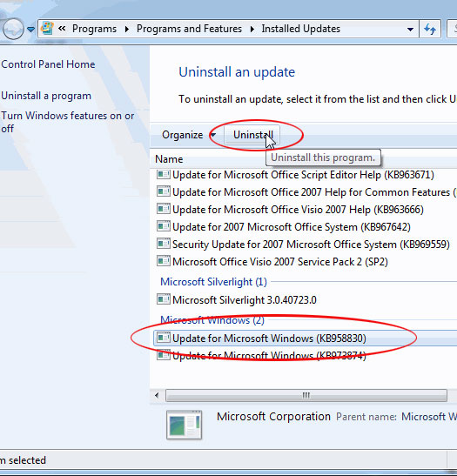This screenshot has width=457, height=476.
Task: Expand the address bar history dropdown
Action: (x=410, y=29)
